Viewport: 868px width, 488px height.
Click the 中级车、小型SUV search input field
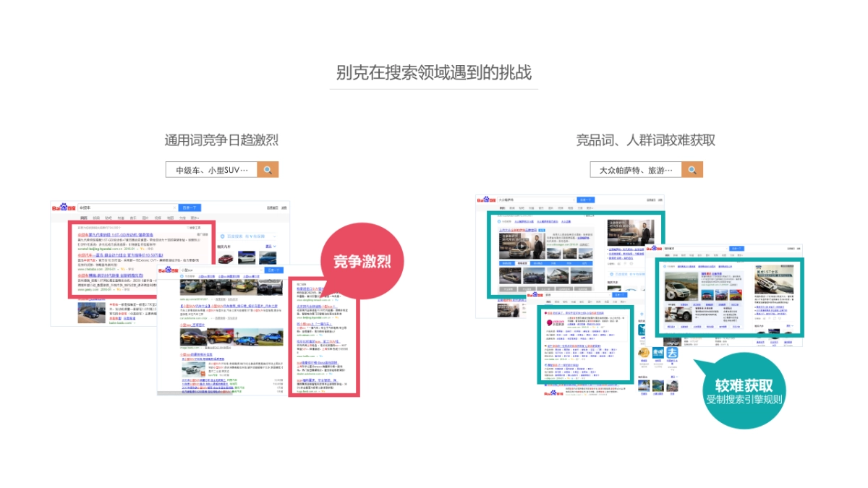pos(212,170)
